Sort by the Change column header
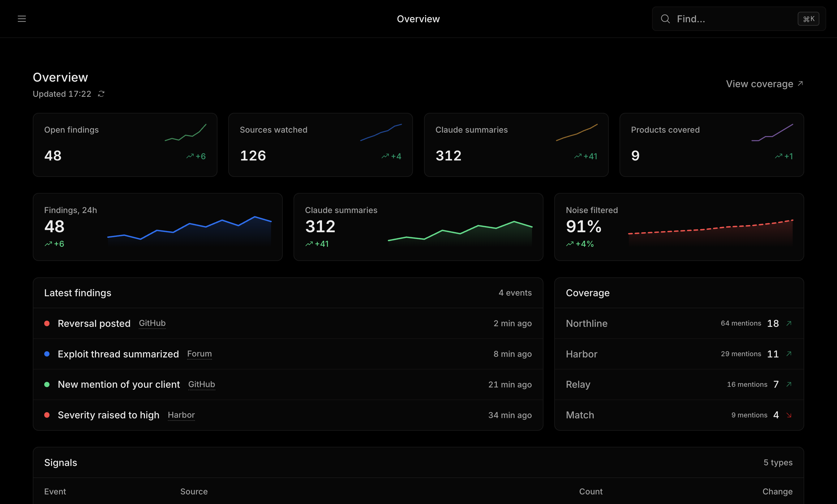This screenshot has width=837, height=504. 777,491
